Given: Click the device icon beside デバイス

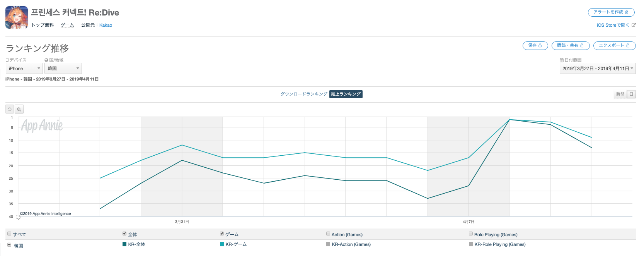Looking at the screenshot, I should point(7,60).
